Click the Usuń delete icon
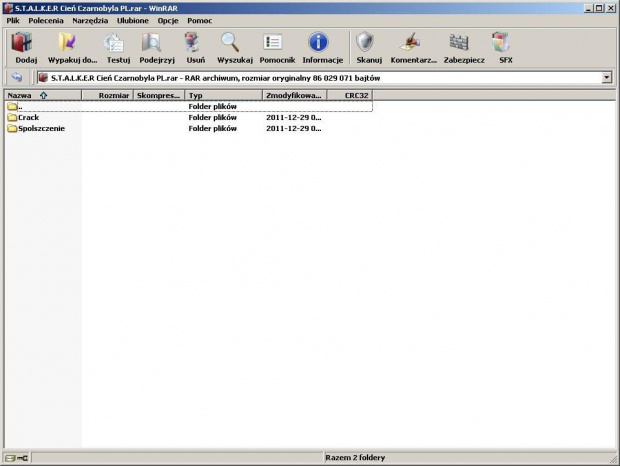This screenshot has height=466, width=620. (192, 42)
